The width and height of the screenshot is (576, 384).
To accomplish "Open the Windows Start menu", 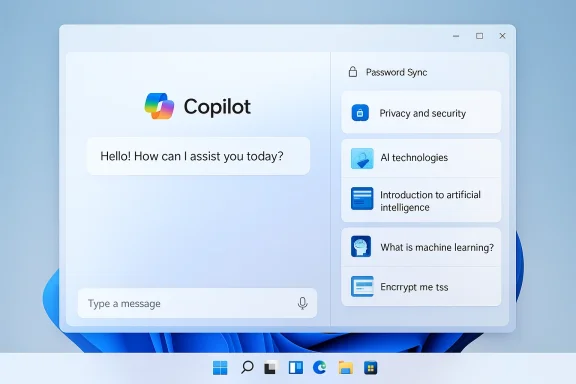I will point(220,368).
